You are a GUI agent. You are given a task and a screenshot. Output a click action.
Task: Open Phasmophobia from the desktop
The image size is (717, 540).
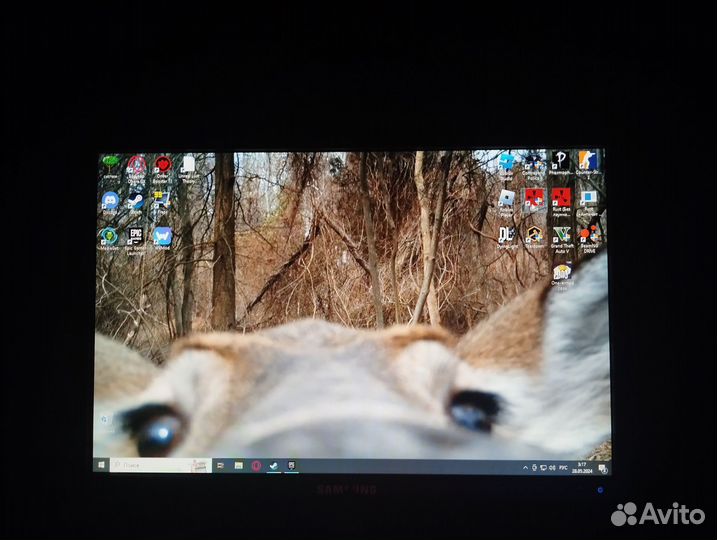click(x=560, y=161)
